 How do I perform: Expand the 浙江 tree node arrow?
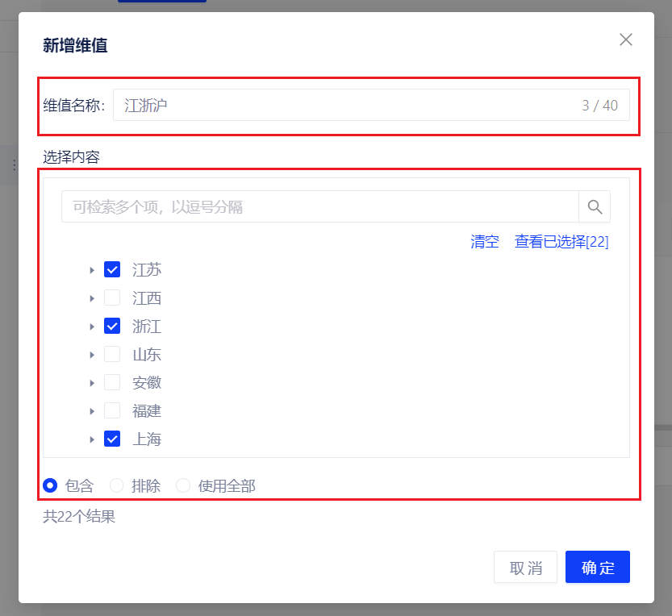(x=92, y=327)
